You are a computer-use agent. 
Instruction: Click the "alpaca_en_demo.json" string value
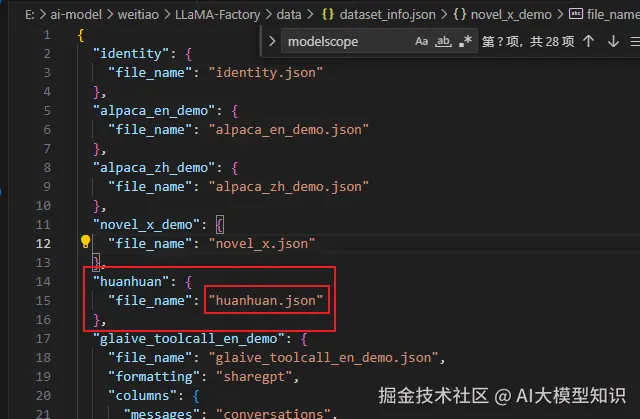[289, 130]
